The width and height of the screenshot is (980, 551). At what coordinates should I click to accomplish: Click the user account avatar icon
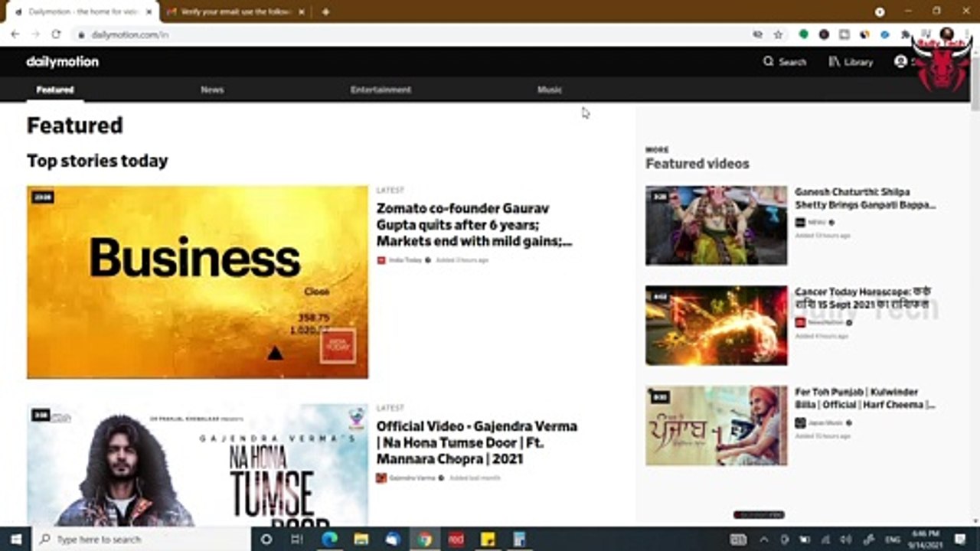900,62
